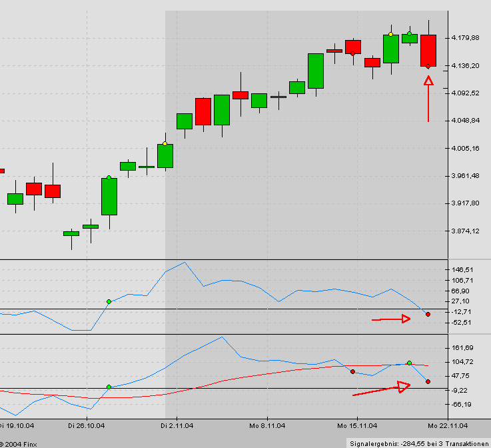Click the 2004 Finx copyright label
This screenshot has height=448, width=491.
pos(19,443)
